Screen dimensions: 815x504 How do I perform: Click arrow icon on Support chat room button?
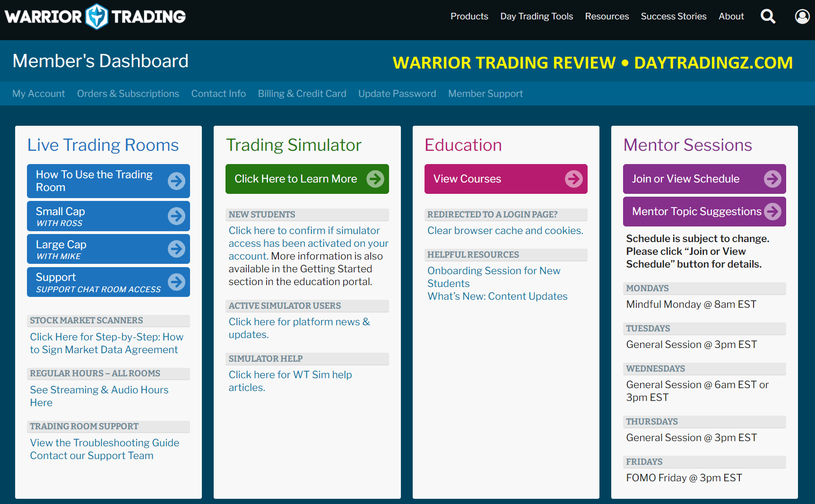(x=177, y=282)
